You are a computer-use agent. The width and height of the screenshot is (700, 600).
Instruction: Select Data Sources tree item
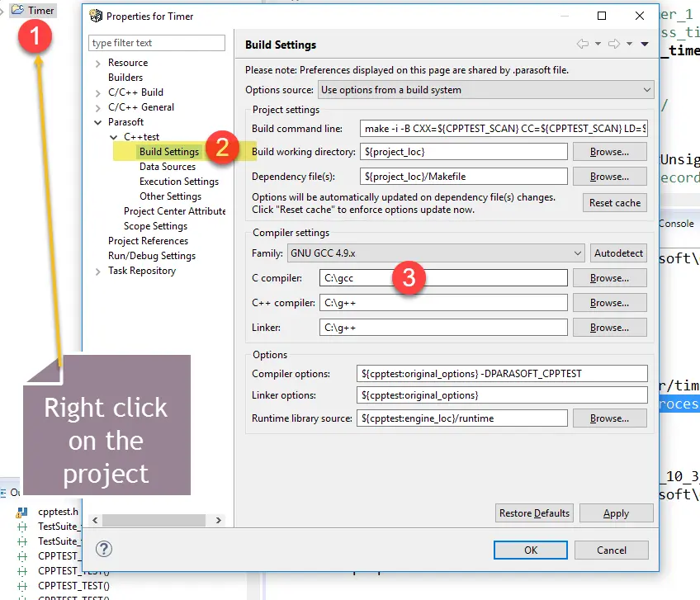[168, 167]
